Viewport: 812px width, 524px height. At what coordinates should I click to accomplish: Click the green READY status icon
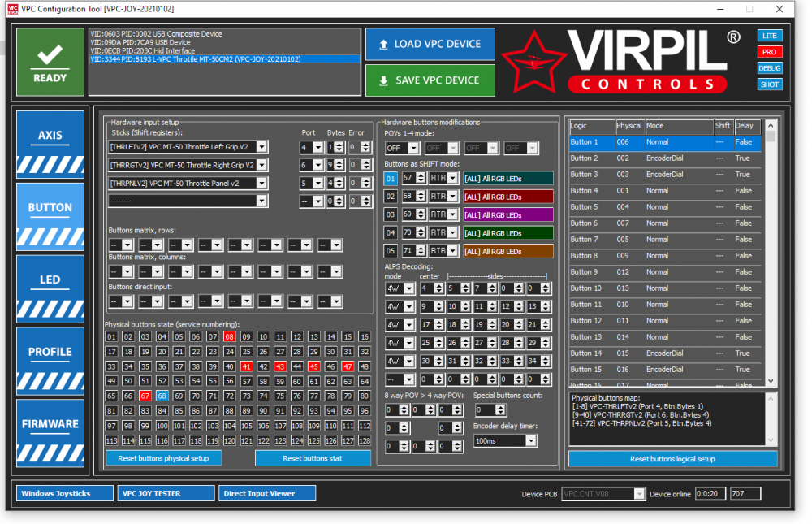[x=50, y=62]
